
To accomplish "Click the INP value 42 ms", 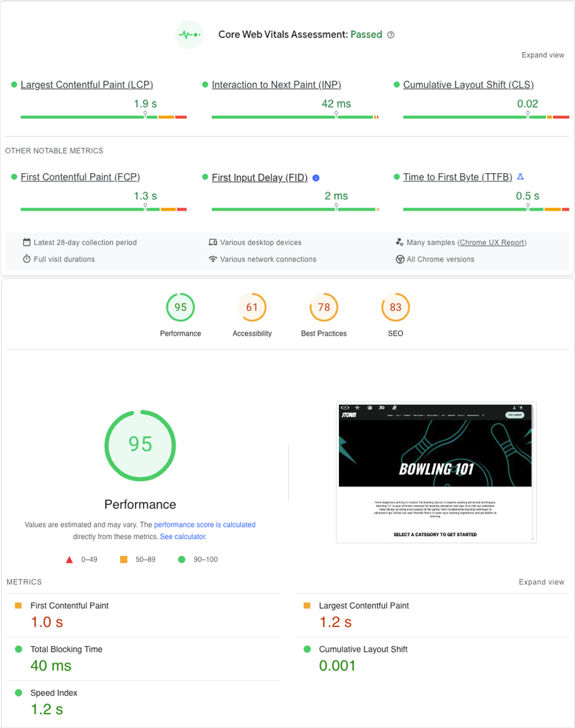I will click(x=336, y=104).
